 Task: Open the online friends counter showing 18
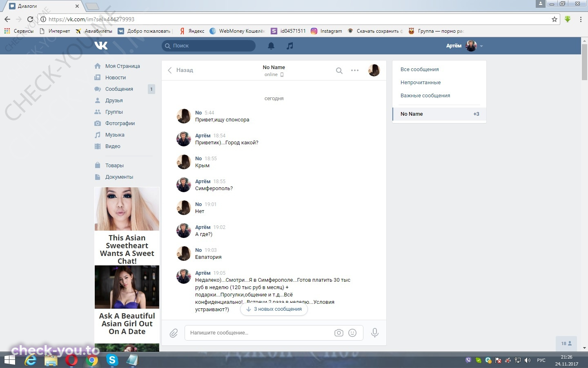[x=566, y=343]
